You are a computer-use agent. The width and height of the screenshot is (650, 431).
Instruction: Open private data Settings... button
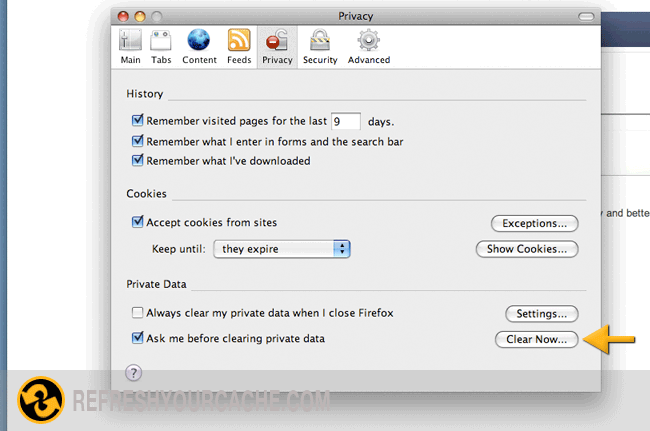(541, 314)
